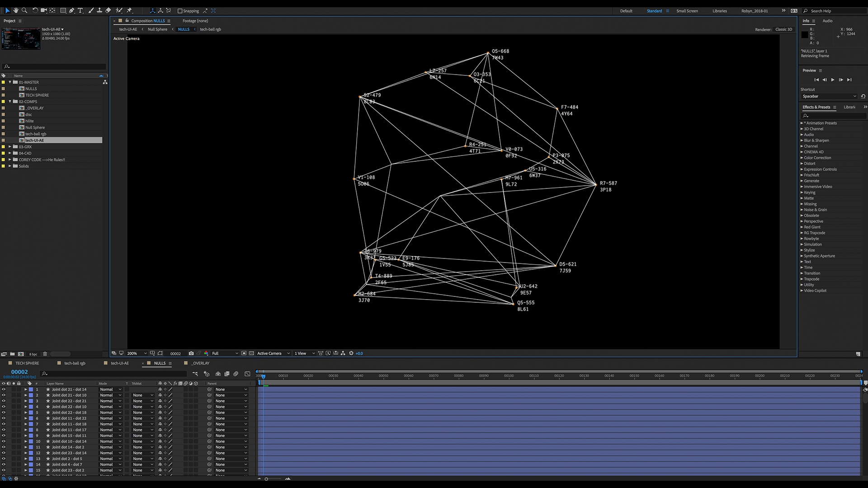Navigate to Null Sphere in comp breadcrumb
Image resolution: width=868 pixels, height=488 pixels.
tap(157, 29)
